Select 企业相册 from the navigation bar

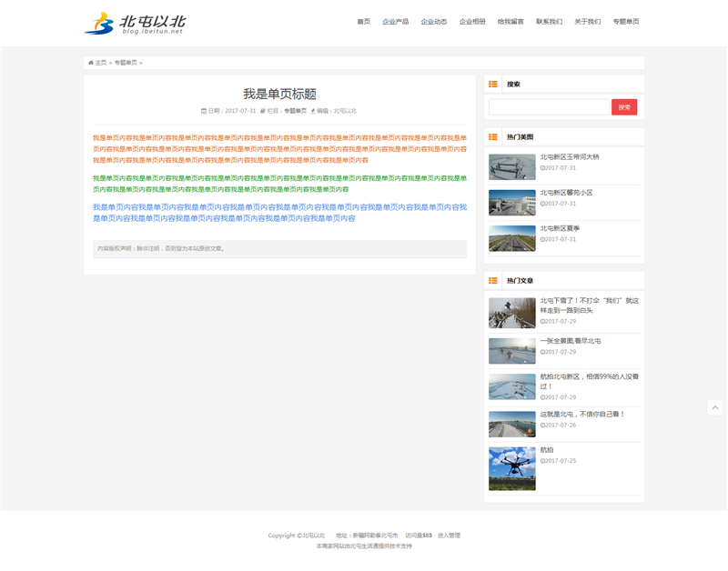pos(472,22)
